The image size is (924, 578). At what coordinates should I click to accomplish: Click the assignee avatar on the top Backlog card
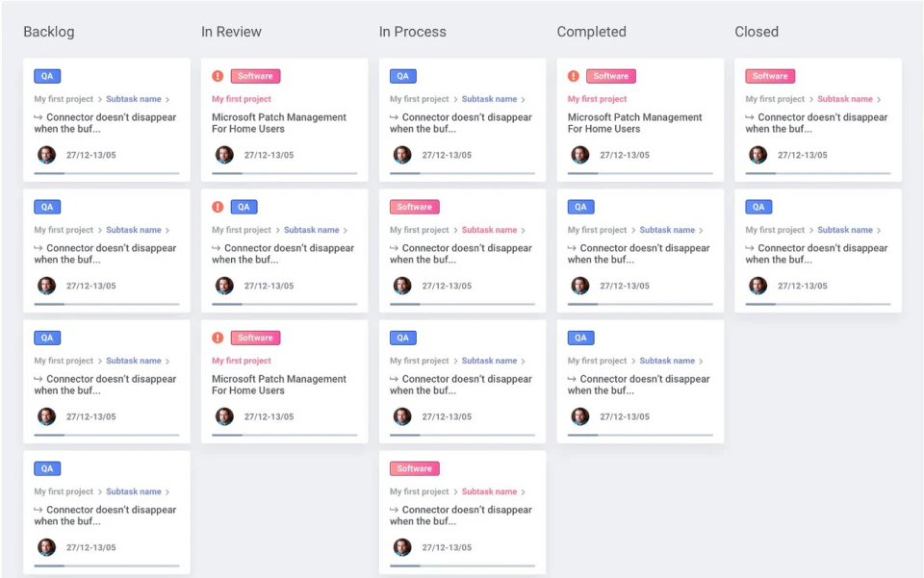[46, 155]
